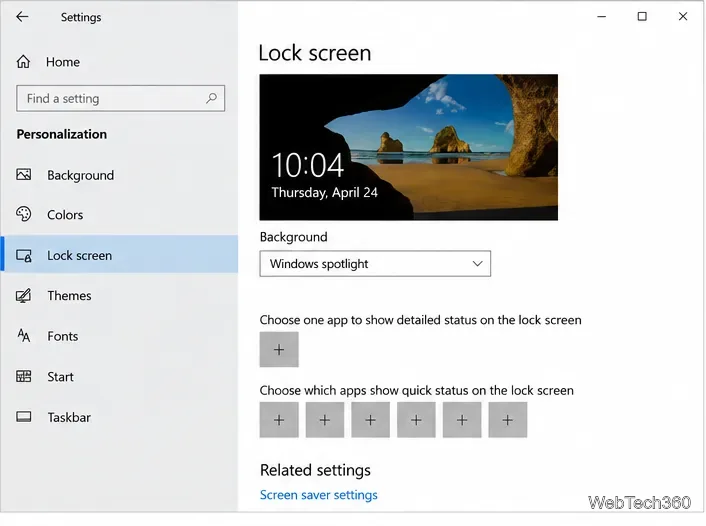Add app for detailed status
Image resolution: width=706 pixels, height=526 pixels.
pyautogui.click(x=279, y=349)
